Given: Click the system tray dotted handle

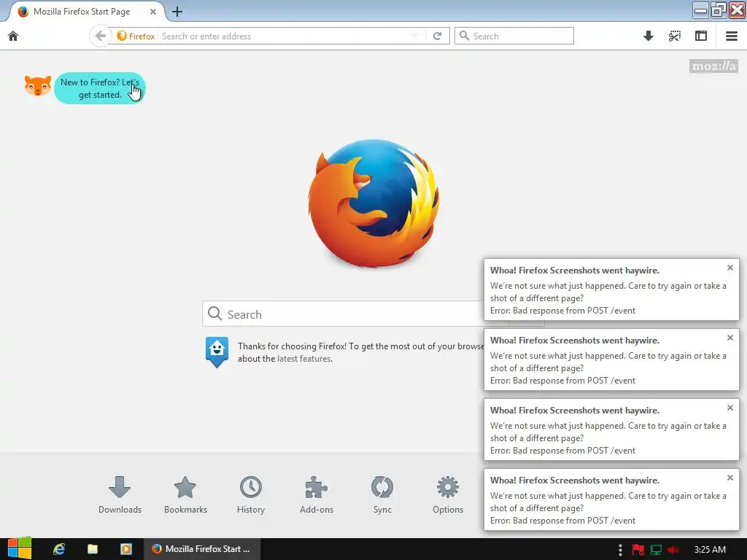Looking at the screenshot, I should tap(620, 550).
